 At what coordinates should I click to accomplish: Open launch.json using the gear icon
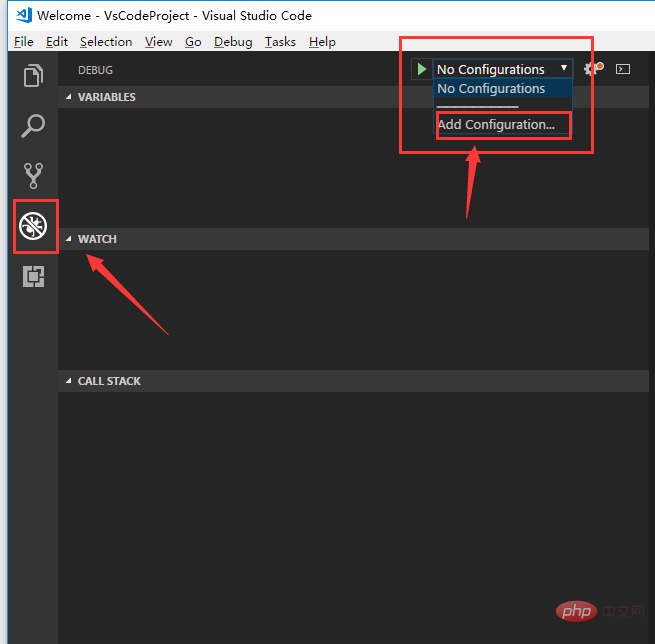(593, 68)
